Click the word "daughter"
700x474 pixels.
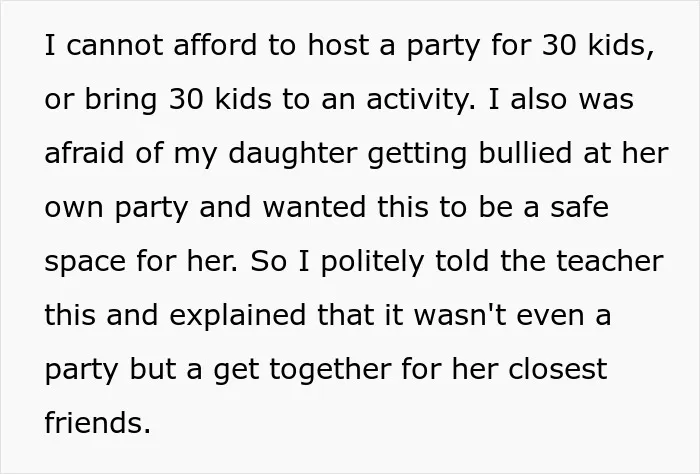(x=293, y=154)
